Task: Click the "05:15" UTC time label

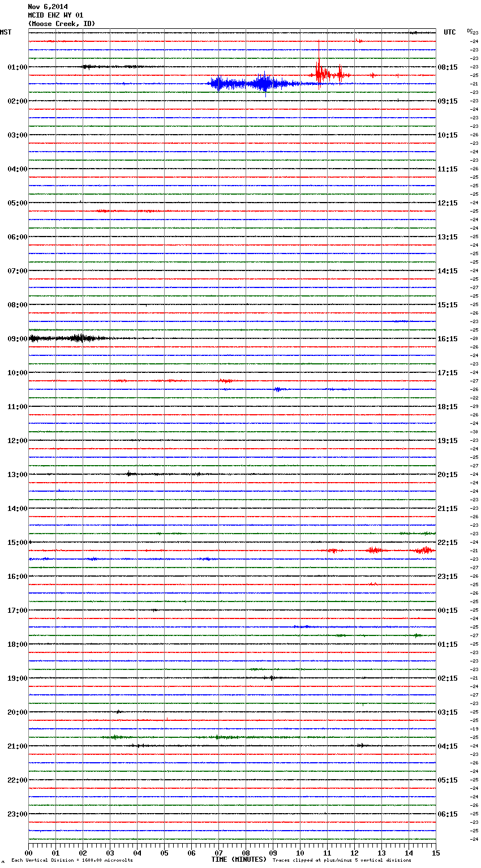Action: (x=448, y=780)
